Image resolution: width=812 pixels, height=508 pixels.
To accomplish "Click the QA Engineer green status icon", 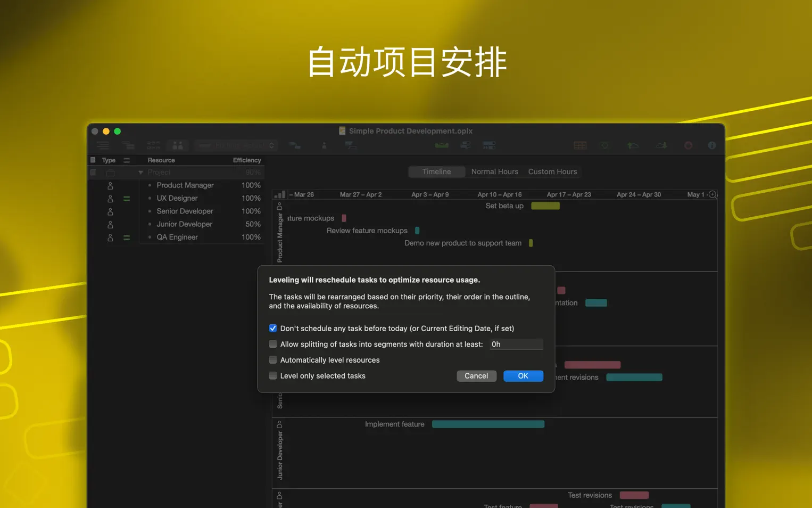I will (127, 237).
